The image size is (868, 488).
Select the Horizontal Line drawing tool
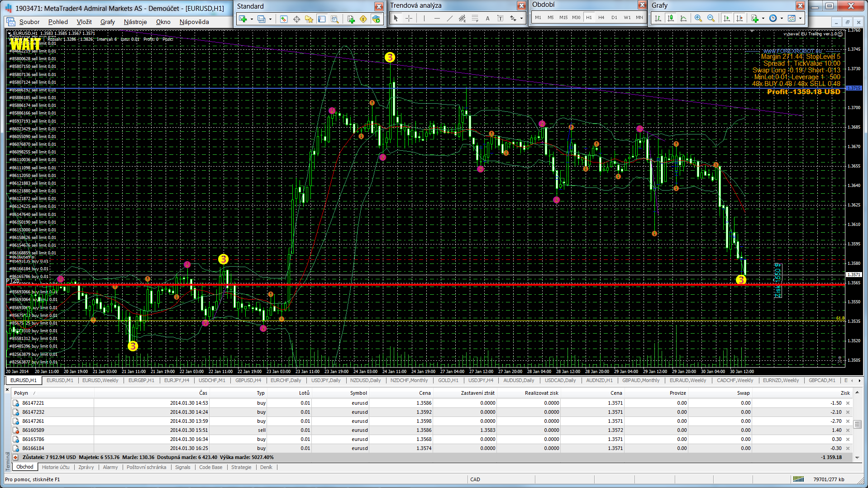[x=437, y=18]
